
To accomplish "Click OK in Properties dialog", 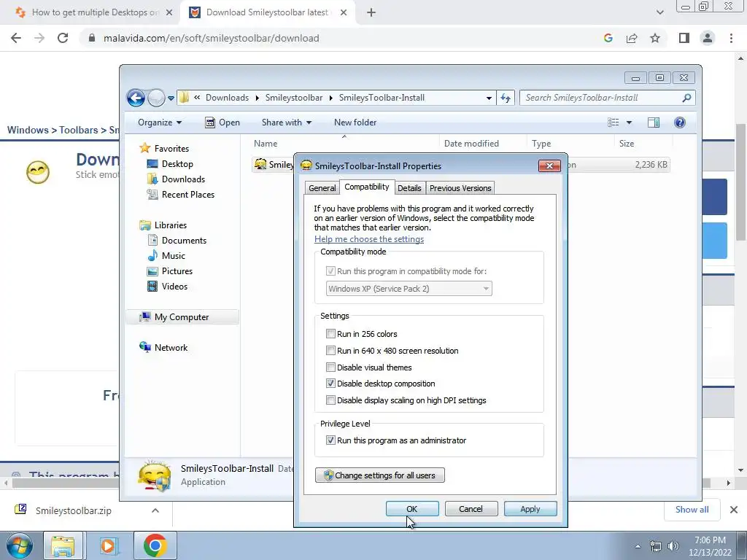I will point(412,508).
